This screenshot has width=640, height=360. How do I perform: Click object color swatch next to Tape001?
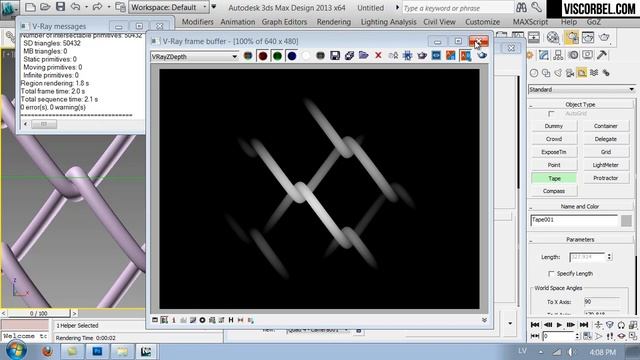pyautogui.click(x=626, y=220)
